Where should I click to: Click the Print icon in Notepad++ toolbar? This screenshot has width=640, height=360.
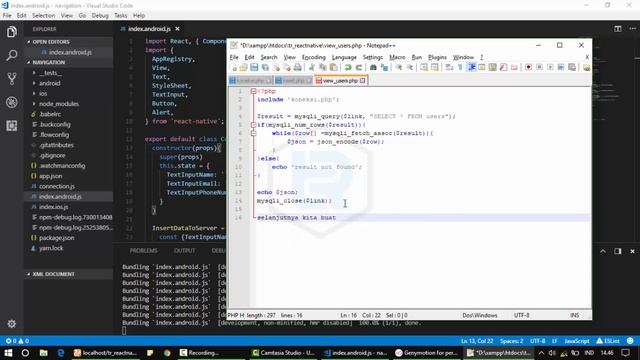(x=298, y=67)
